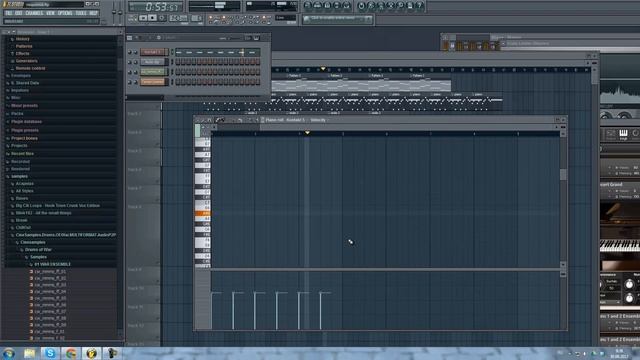This screenshot has height=360, width=640.
Task: Click the transport Stop button
Action: click(x=152, y=18)
